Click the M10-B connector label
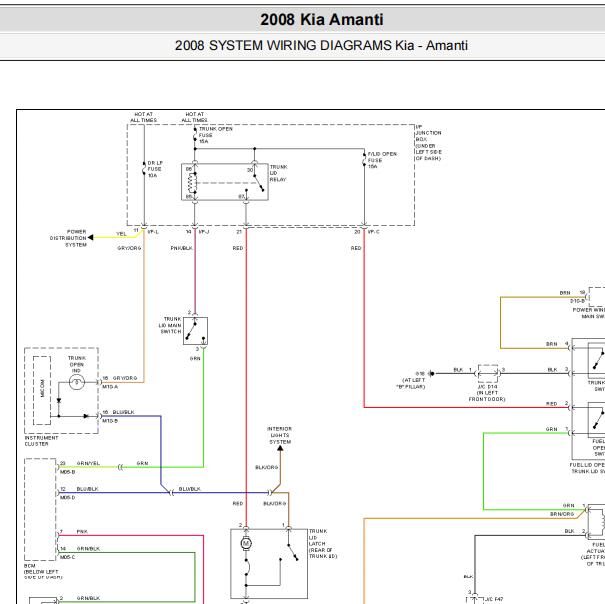The width and height of the screenshot is (605, 604). tap(110, 421)
